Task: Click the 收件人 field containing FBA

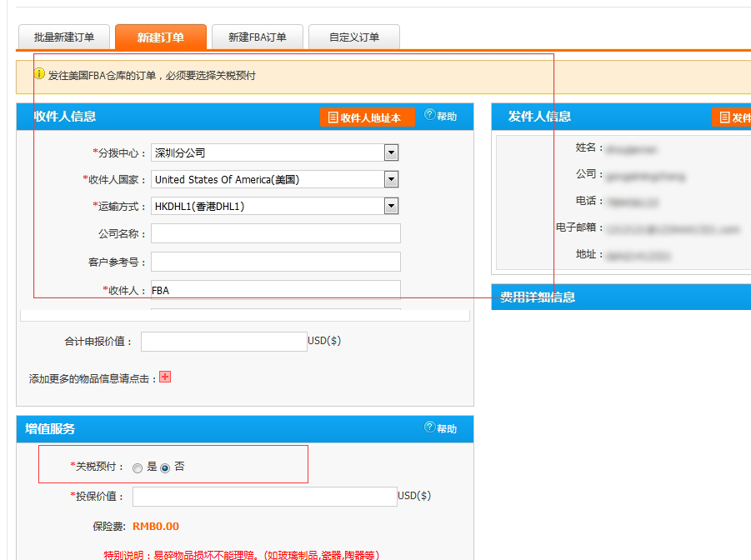Action: coord(275,290)
